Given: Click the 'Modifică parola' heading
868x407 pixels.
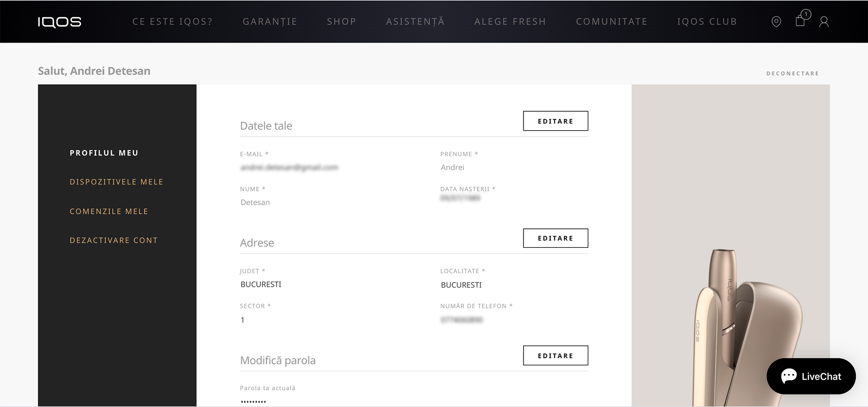Looking at the screenshot, I should tap(278, 360).
